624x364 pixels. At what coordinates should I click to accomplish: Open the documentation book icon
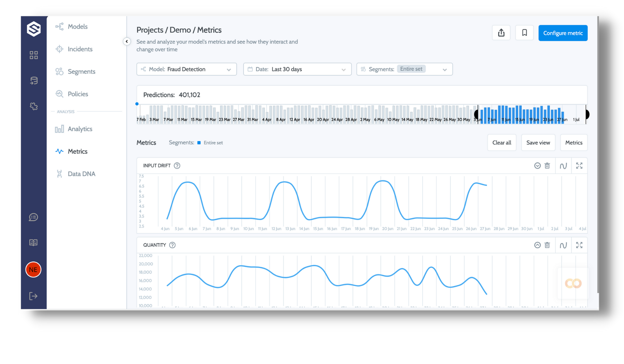tap(33, 243)
